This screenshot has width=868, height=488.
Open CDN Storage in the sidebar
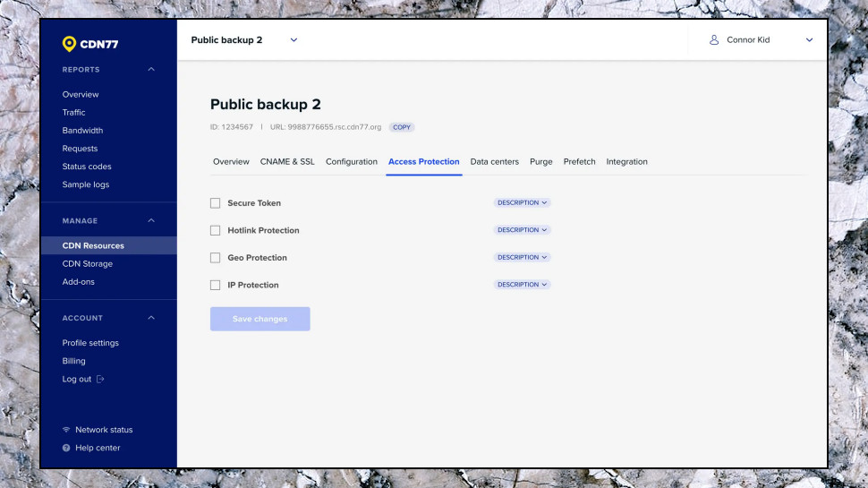click(88, 263)
